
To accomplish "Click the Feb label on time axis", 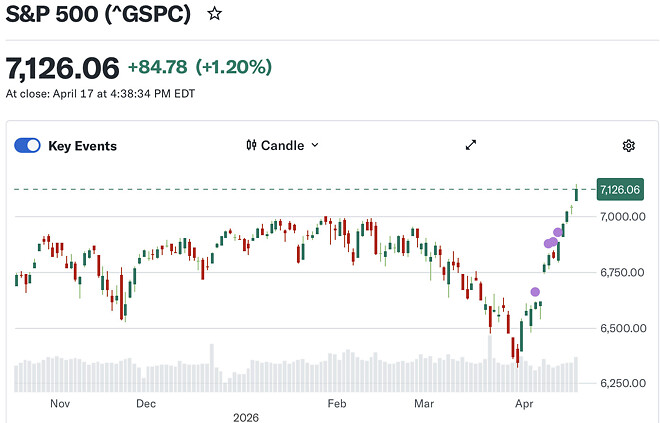I will click(336, 404).
